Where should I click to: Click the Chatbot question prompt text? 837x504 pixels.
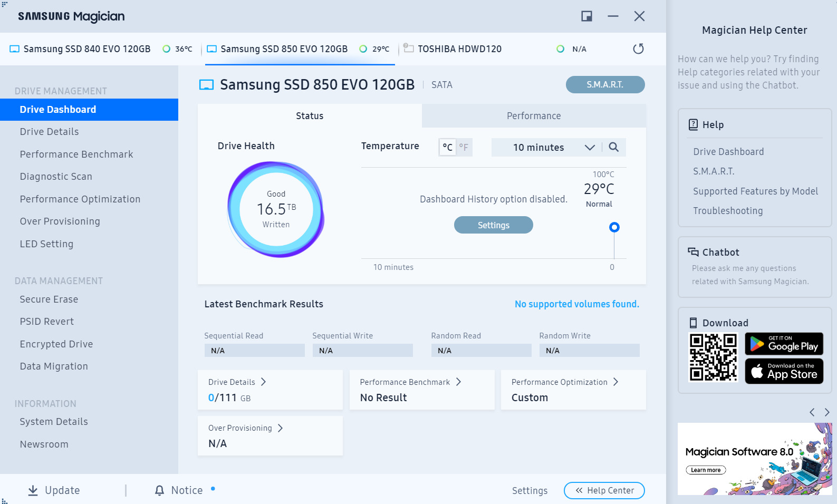(750, 275)
